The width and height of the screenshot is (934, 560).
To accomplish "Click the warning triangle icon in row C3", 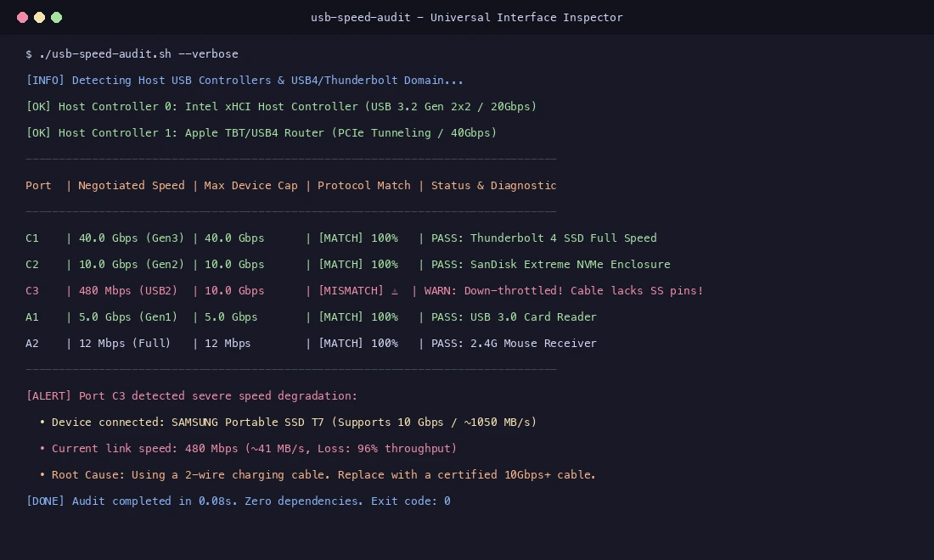I will (x=394, y=291).
